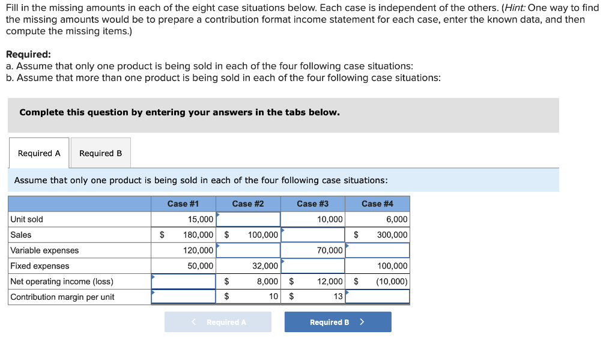615x364 pixels.
Task: Click hint arrow on Case #1 Contribution margin cell
Action: point(152,293)
